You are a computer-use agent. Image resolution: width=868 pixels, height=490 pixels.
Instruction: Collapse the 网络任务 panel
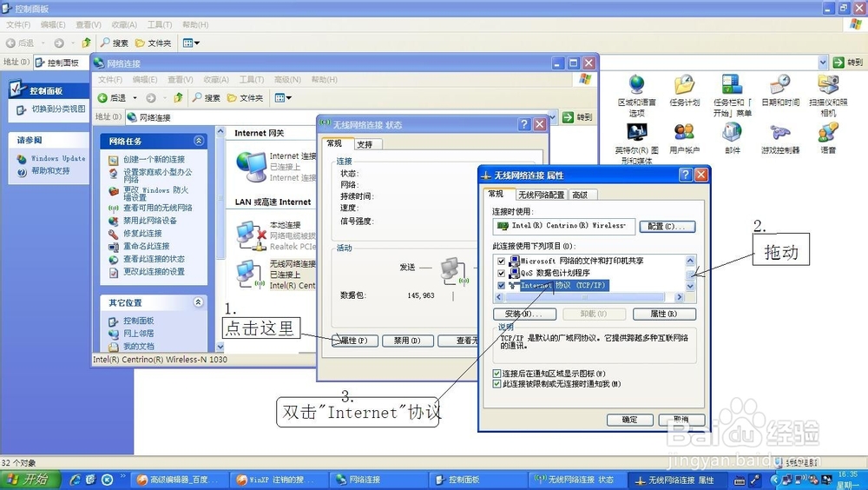coord(198,141)
